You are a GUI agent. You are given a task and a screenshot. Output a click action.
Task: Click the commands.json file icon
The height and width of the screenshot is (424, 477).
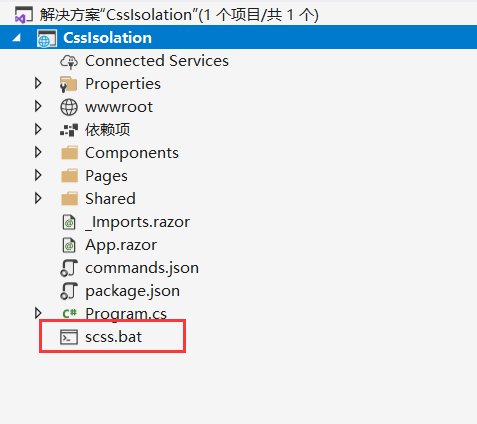click(x=69, y=268)
